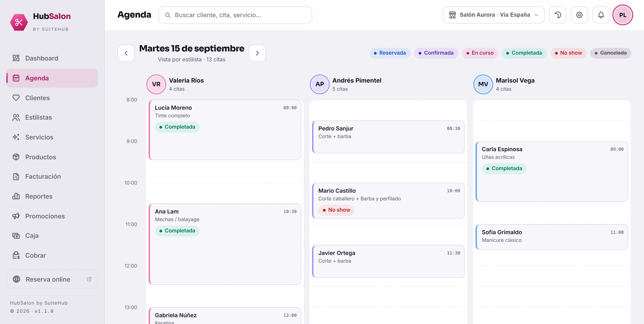Click the Productos box icon

tap(16, 157)
